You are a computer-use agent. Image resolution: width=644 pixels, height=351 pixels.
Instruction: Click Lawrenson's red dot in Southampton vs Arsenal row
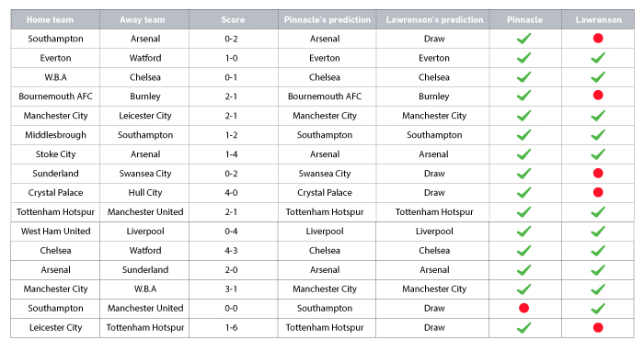click(x=598, y=39)
